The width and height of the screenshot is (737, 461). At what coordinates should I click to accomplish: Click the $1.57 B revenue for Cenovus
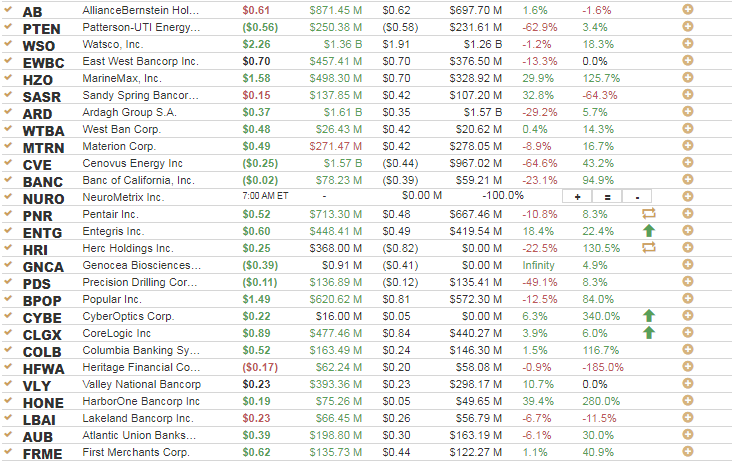343,163
